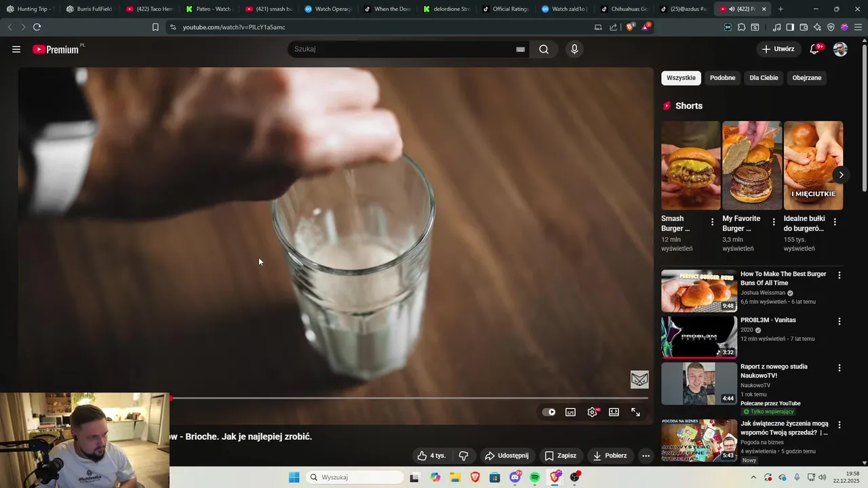Click the Utwórz create button

pos(778,49)
